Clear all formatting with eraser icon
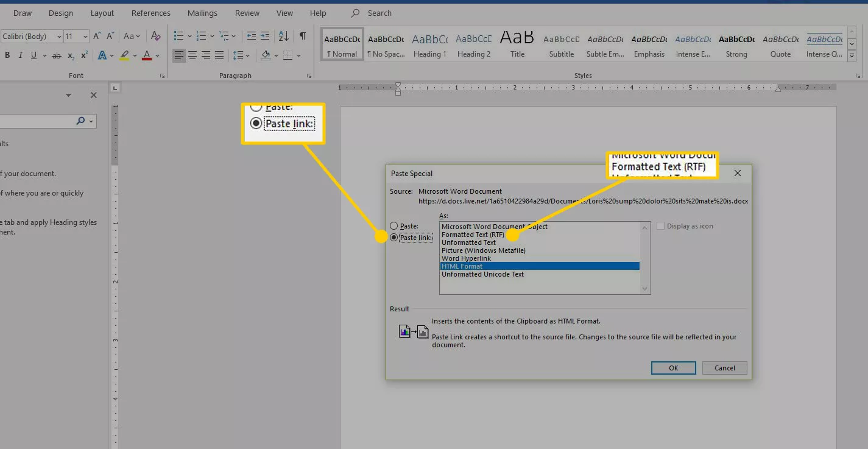The image size is (868, 449). click(156, 37)
